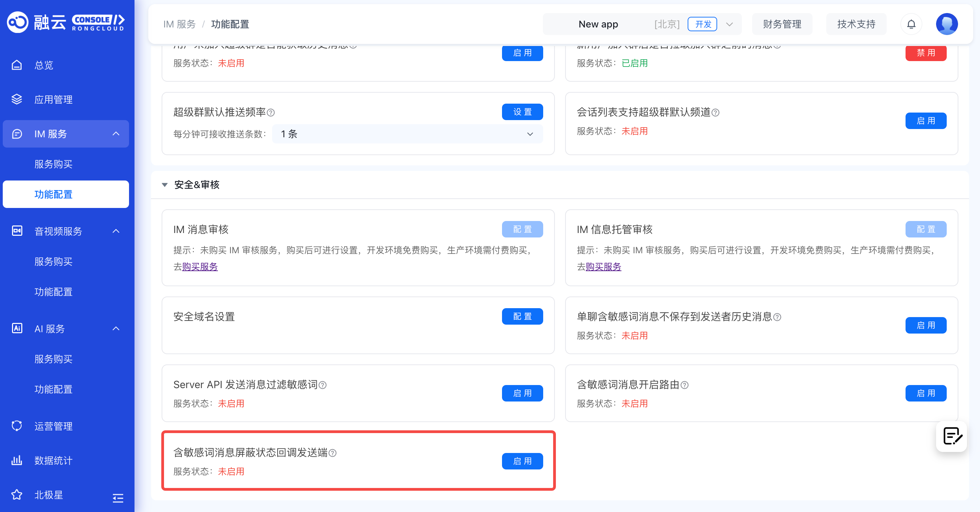Enable Server API 发送消息过滤敏感词
This screenshot has width=980, height=512.
click(x=522, y=393)
